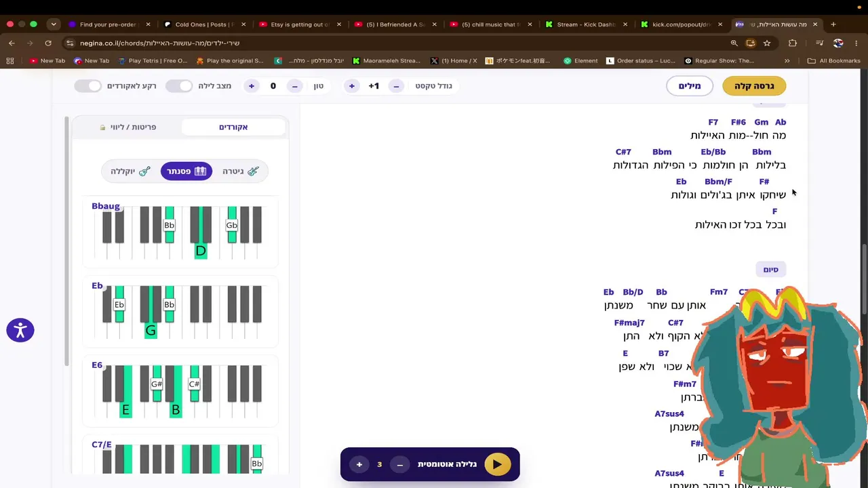Screen dimensions: 868x488
Task: Open the Apps grid in bookmarks bar
Action: tap(10, 60)
